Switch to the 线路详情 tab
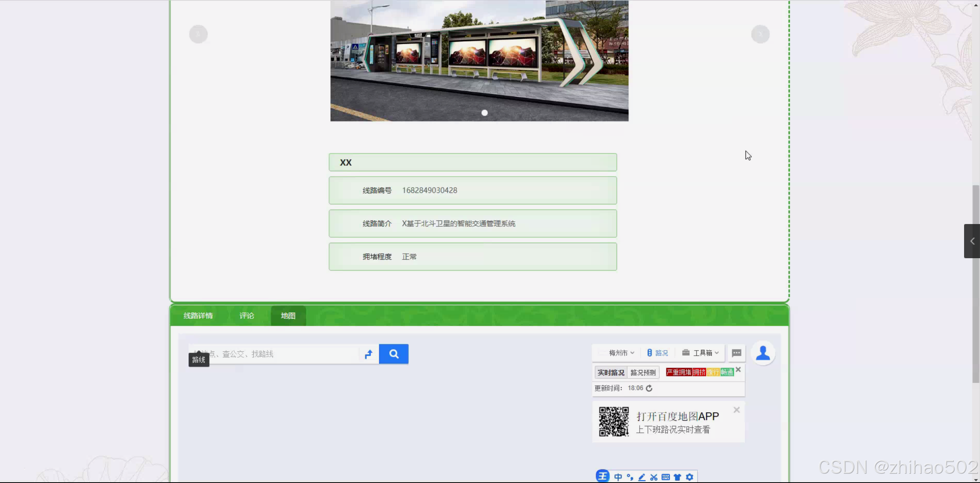This screenshot has height=483, width=980. tap(198, 316)
